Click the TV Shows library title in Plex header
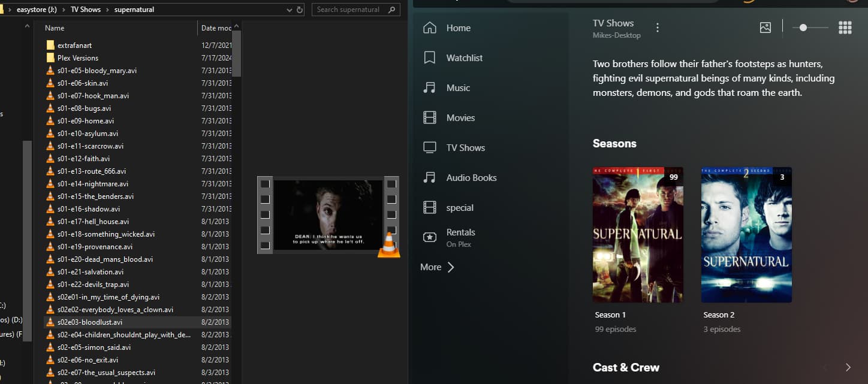 click(x=613, y=23)
